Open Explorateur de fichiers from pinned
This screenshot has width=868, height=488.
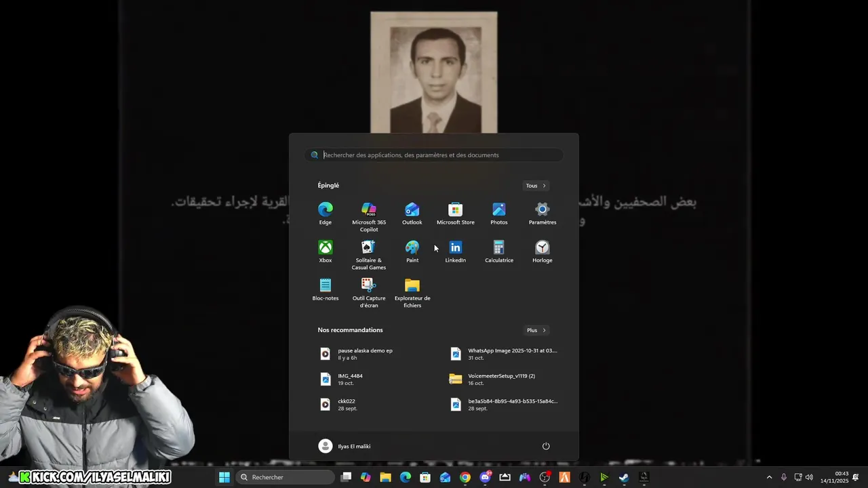[x=412, y=293]
